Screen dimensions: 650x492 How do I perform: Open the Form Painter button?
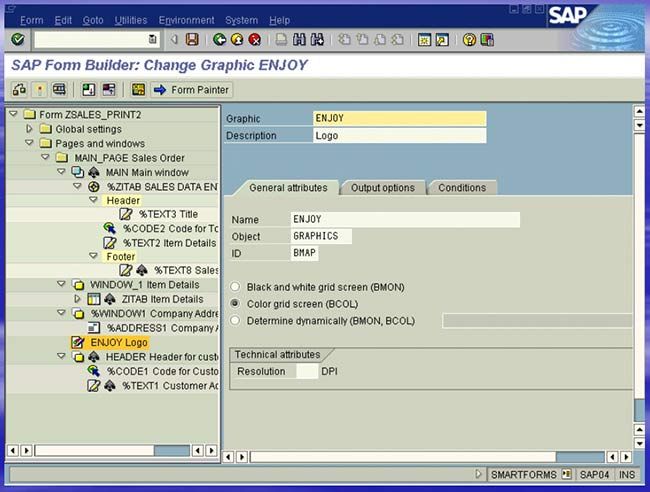[x=191, y=90]
